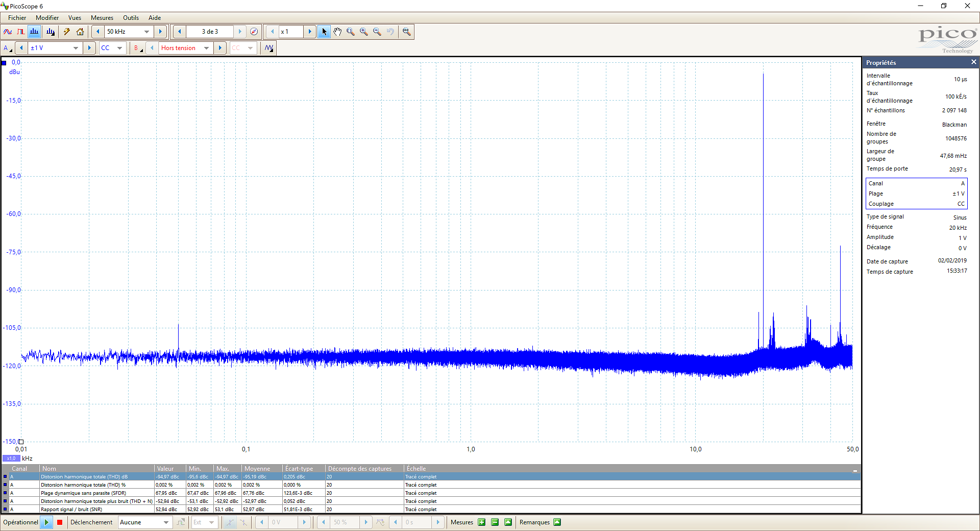Open channel B options button
980x531 pixels.
click(138, 48)
